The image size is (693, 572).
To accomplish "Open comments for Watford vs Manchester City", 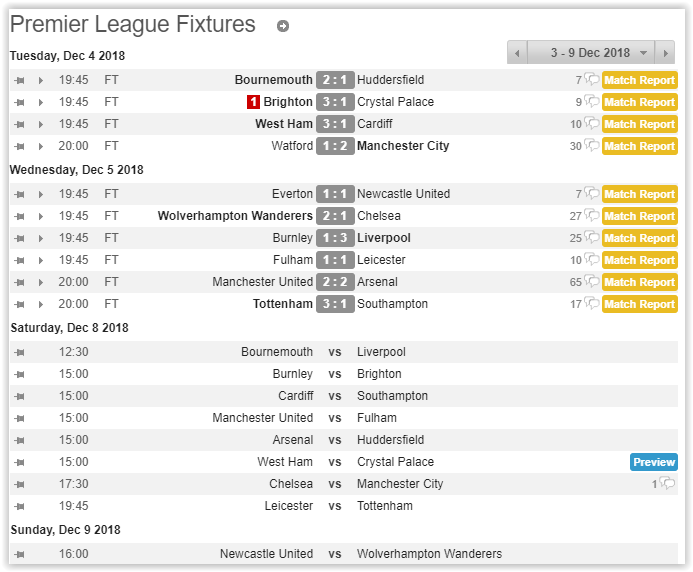I will click(x=591, y=146).
